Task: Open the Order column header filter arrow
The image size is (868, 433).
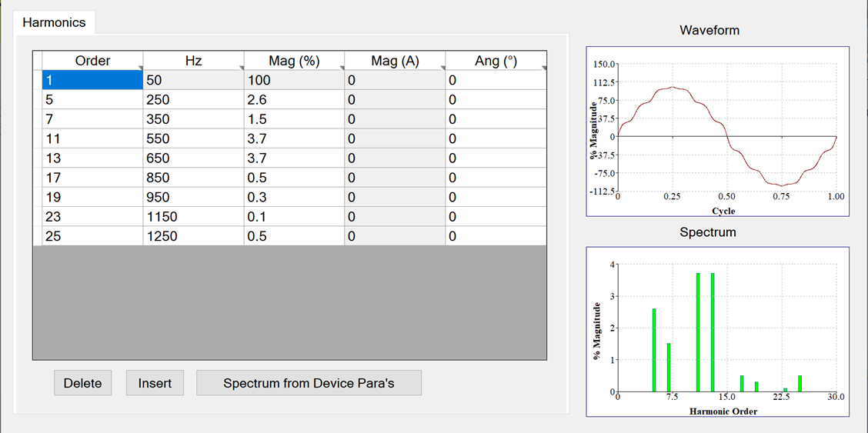Action: point(141,68)
